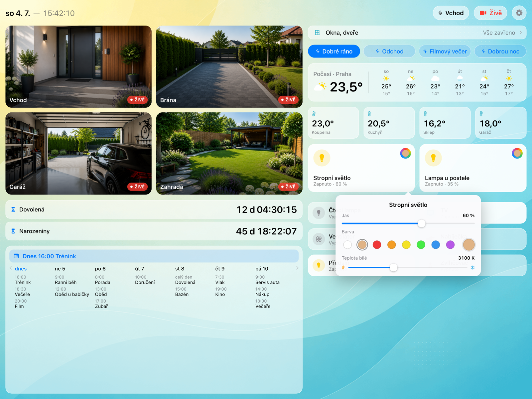Screen dimensions: 532x399
Task: Toggle the Stropní světlo bulb
Action: pyautogui.click(x=322, y=158)
